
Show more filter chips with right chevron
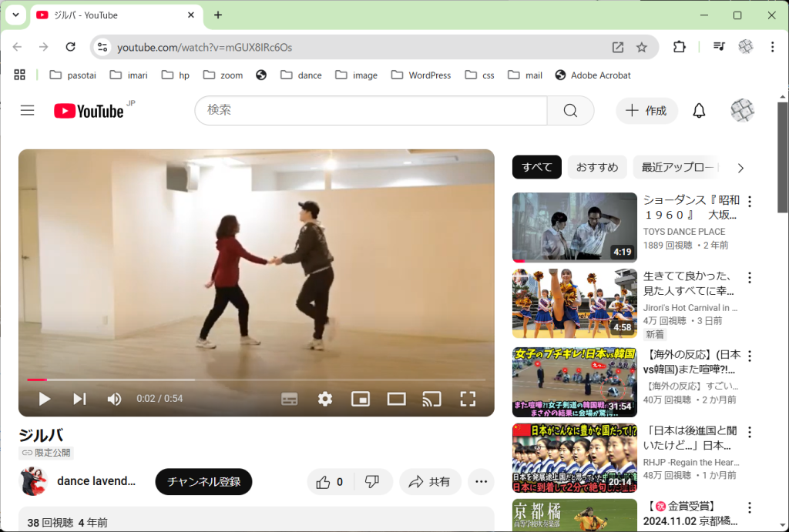[x=740, y=168]
